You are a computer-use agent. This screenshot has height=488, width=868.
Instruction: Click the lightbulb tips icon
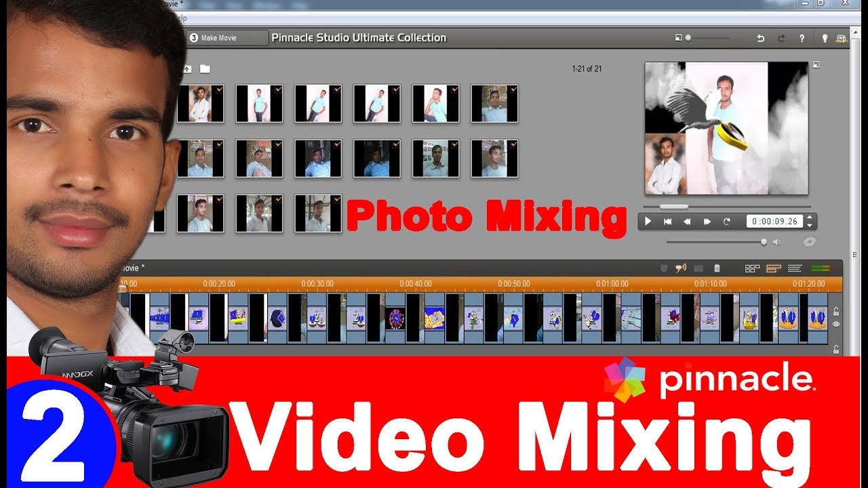[x=825, y=39]
